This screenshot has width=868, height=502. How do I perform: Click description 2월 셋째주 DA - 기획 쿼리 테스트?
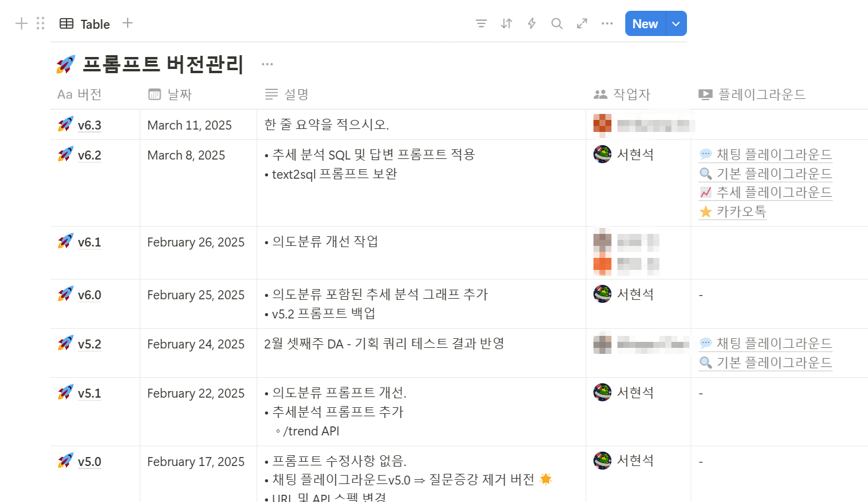tap(384, 344)
